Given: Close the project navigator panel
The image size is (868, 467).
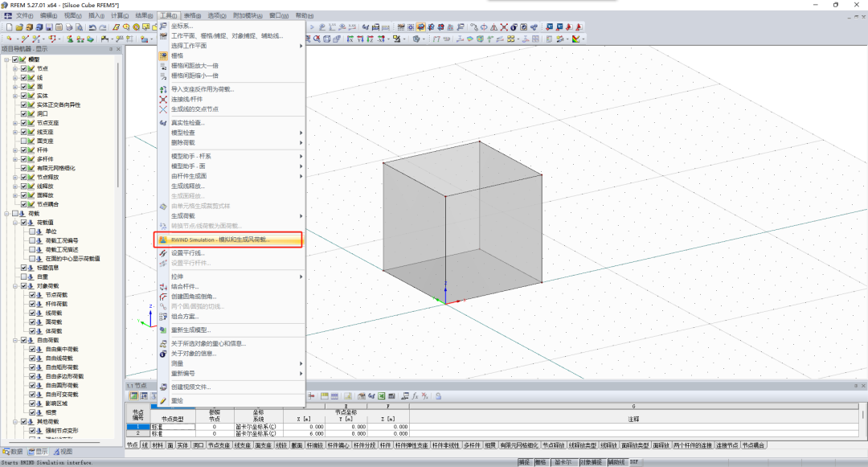Looking at the screenshot, I should (x=118, y=49).
